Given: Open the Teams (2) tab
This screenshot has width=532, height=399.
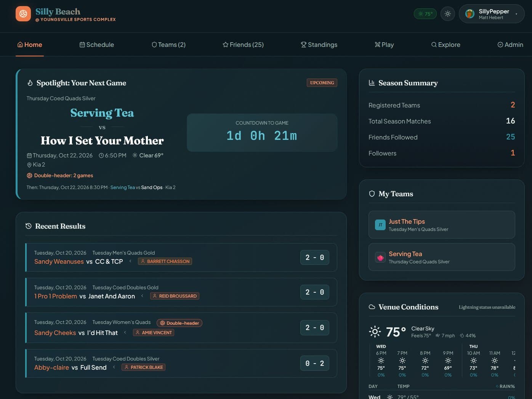Looking at the screenshot, I should [x=168, y=45].
